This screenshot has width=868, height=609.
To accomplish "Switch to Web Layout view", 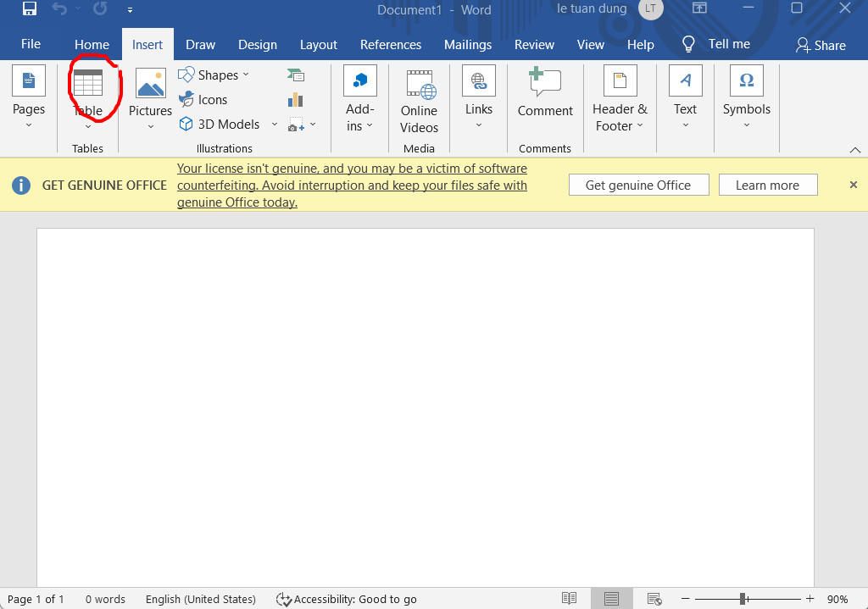I will [x=655, y=599].
